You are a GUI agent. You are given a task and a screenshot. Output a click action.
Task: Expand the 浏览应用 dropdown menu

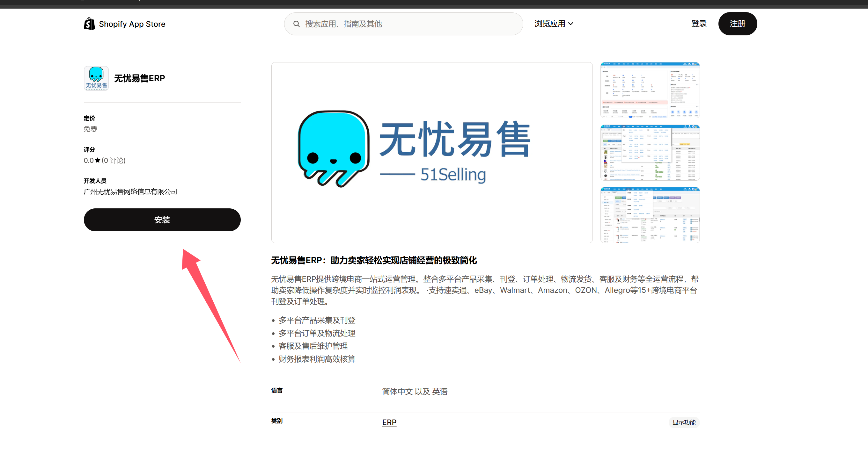tap(550, 24)
